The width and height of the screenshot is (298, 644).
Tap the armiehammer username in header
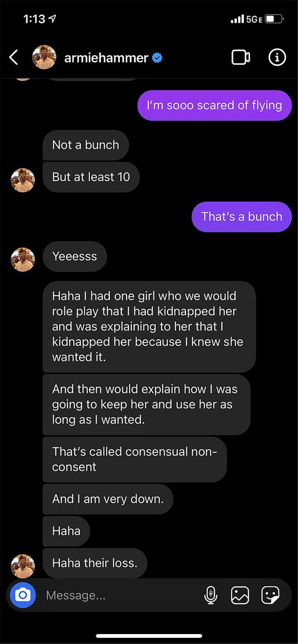pyautogui.click(x=106, y=58)
